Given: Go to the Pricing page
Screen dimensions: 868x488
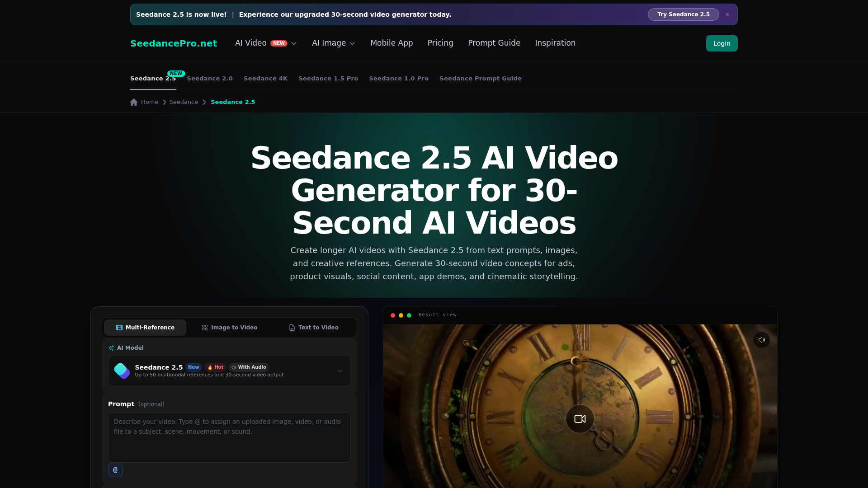Looking at the screenshot, I should click(x=440, y=43).
